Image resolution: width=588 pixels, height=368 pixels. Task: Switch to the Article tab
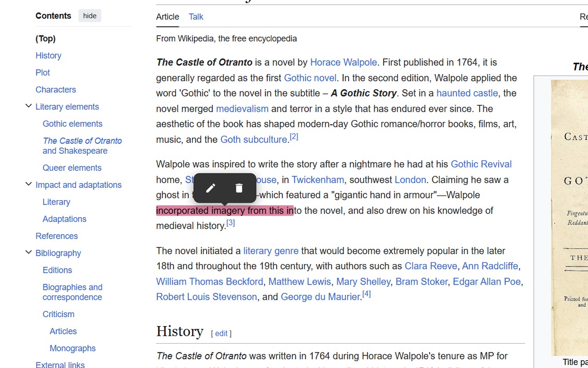tap(168, 17)
